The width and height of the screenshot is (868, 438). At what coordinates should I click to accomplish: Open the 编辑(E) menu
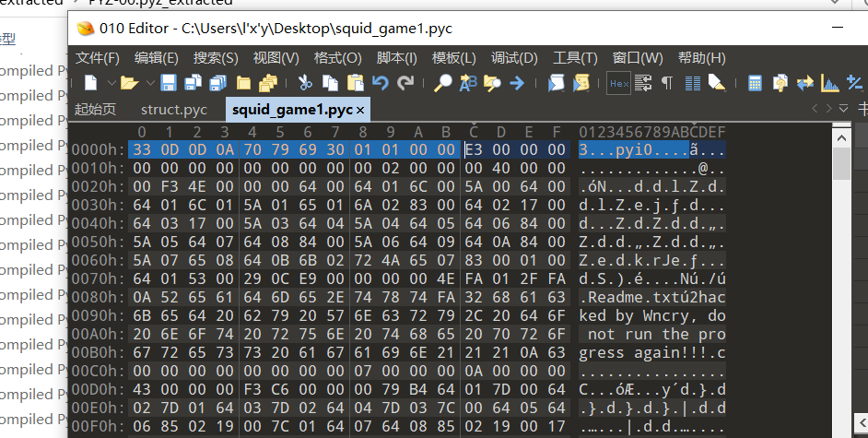(x=156, y=58)
